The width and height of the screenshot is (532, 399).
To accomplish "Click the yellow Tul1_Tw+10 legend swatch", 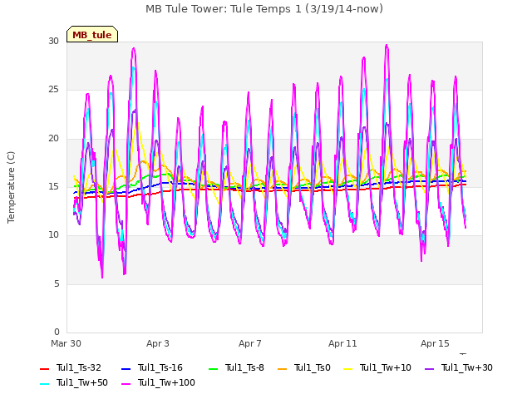I will coord(348,368).
